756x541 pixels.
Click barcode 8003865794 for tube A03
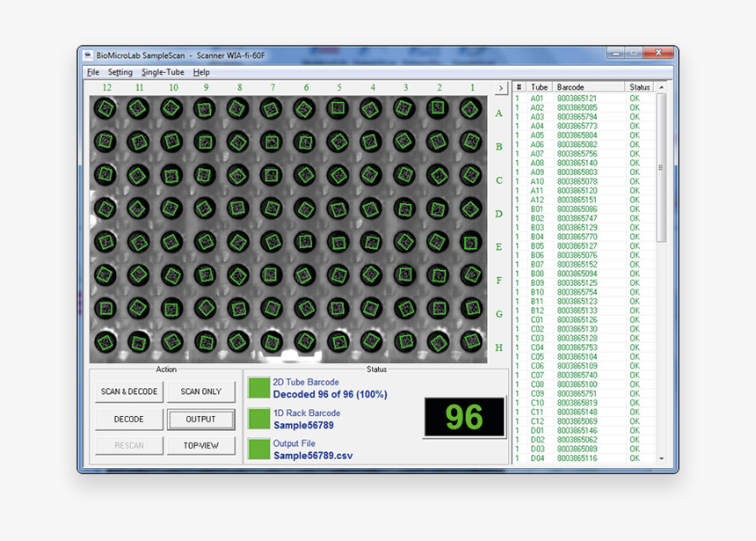coord(578,117)
